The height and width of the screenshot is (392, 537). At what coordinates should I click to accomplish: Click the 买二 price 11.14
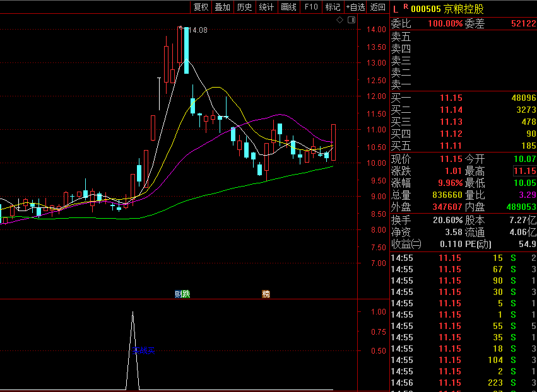(x=451, y=110)
